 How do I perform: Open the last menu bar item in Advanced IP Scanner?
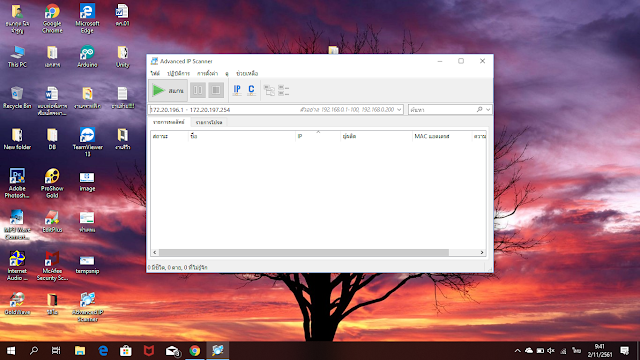coord(247,73)
